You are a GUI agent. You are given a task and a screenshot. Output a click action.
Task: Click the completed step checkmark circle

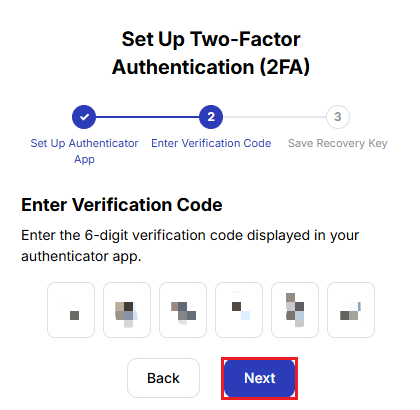coord(84,117)
